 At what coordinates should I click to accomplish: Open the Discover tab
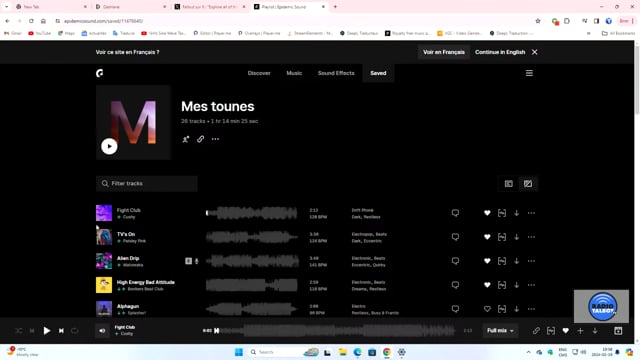[x=259, y=73]
